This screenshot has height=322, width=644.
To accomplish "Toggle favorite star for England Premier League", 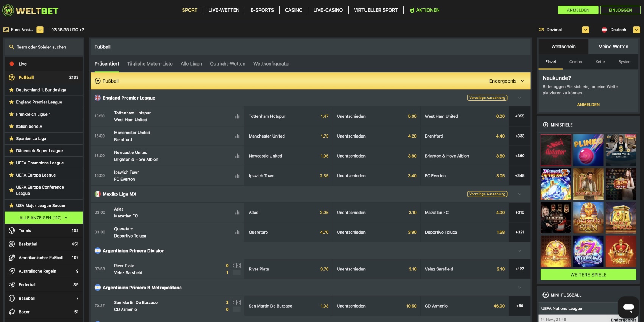I will pyautogui.click(x=11, y=102).
